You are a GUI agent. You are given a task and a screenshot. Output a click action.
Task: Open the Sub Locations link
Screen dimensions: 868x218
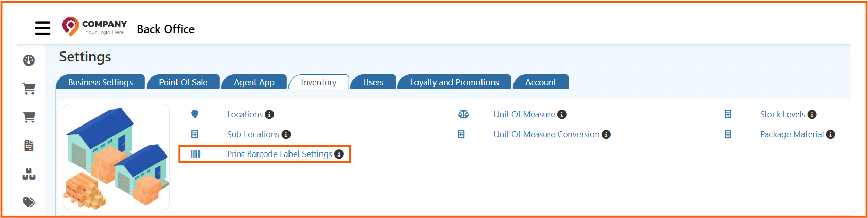[253, 134]
